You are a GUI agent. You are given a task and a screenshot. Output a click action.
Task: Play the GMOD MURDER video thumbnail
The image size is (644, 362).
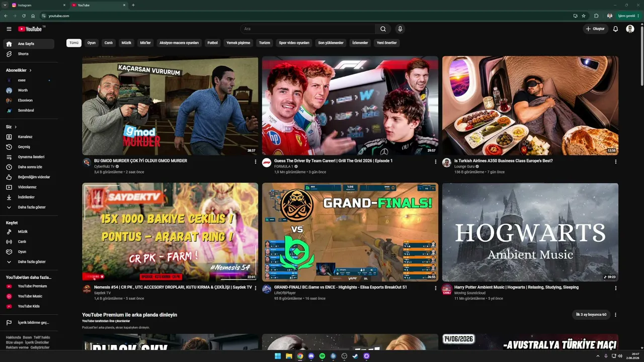[170, 106]
